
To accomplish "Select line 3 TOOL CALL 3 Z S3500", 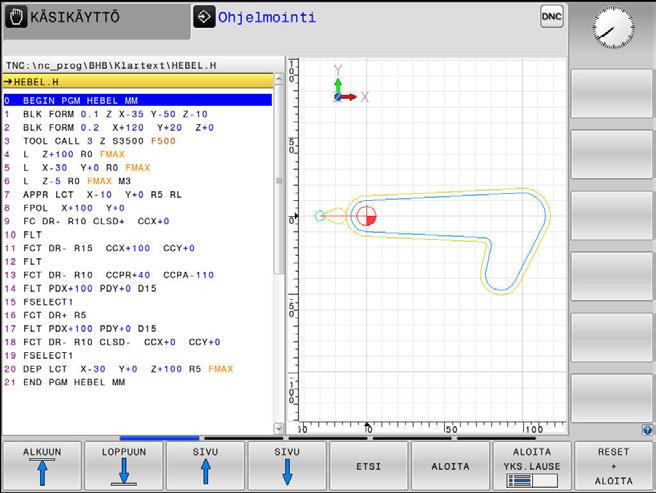I will coord(138,141).
